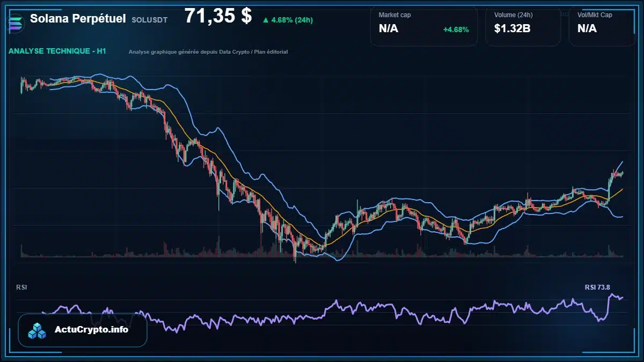Open the Volume (24h) card
644x362 pixels.
pos(523,26)
